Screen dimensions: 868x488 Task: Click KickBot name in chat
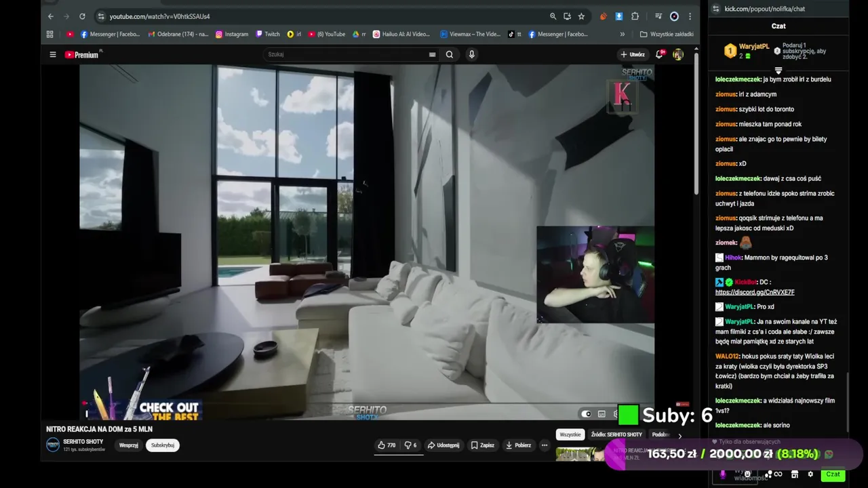[746, 282]
